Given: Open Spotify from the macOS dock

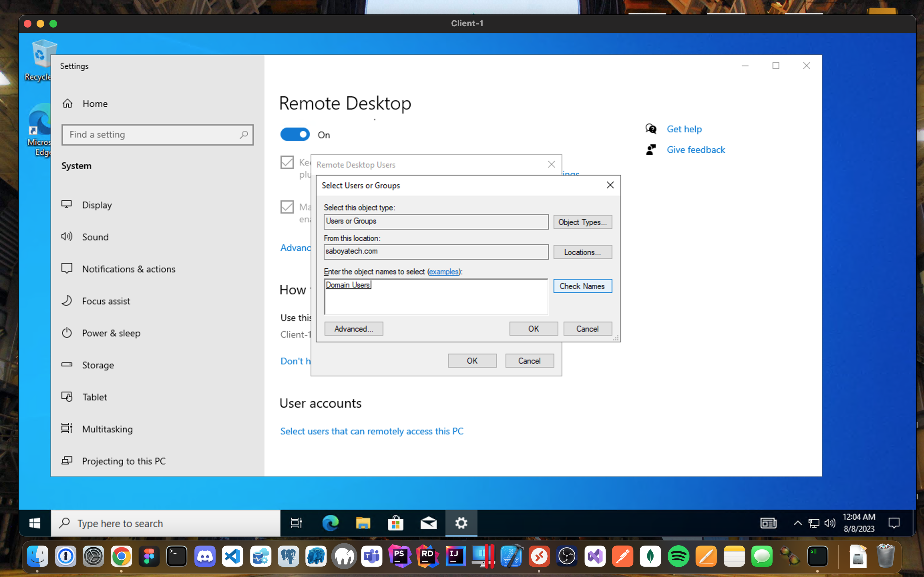Looking at the screenshot, I should coord(678,556).
